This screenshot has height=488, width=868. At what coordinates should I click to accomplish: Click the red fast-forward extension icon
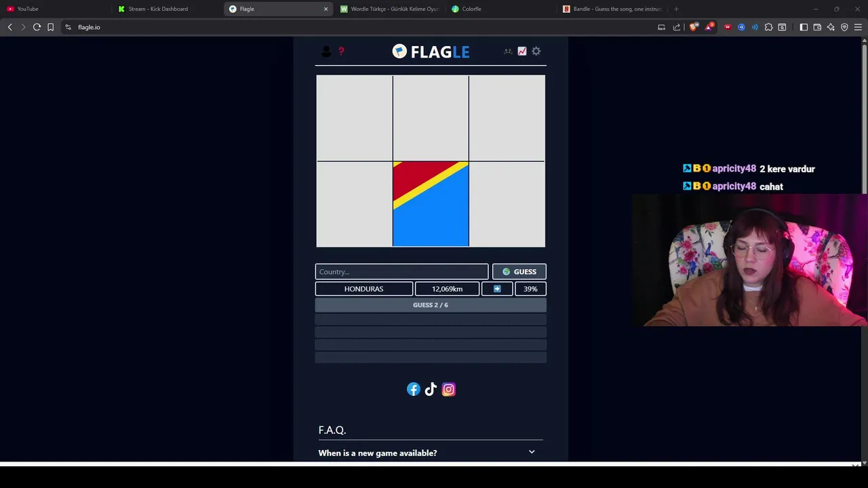point(728,27)
